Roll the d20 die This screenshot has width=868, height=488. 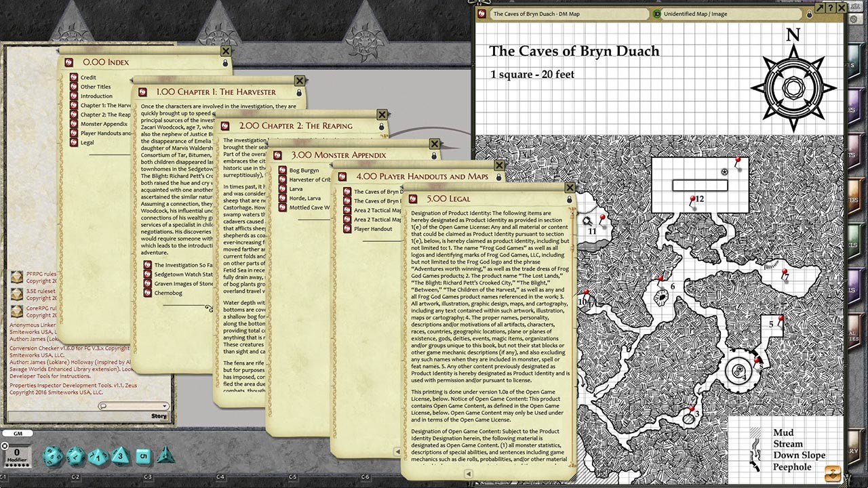(x=53, y=455)
